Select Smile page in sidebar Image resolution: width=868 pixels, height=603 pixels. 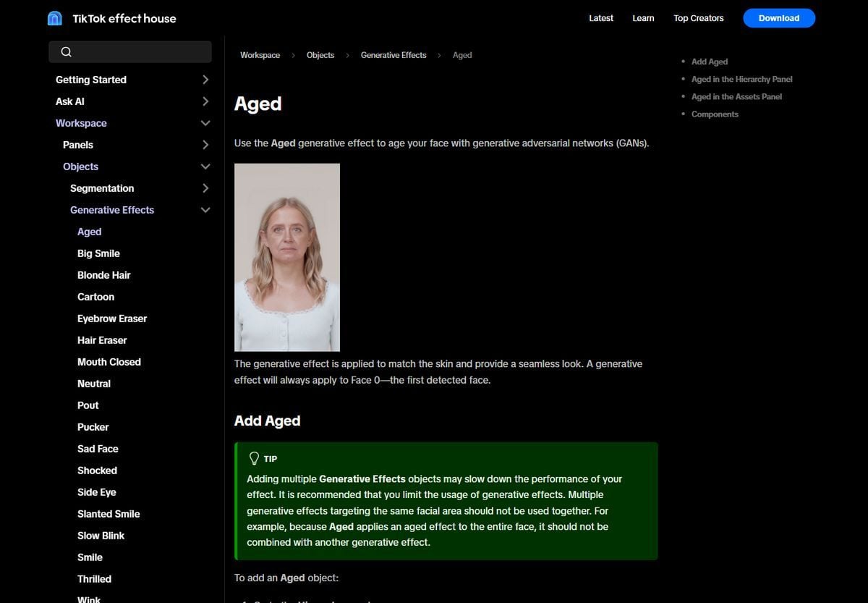[90, 557]
